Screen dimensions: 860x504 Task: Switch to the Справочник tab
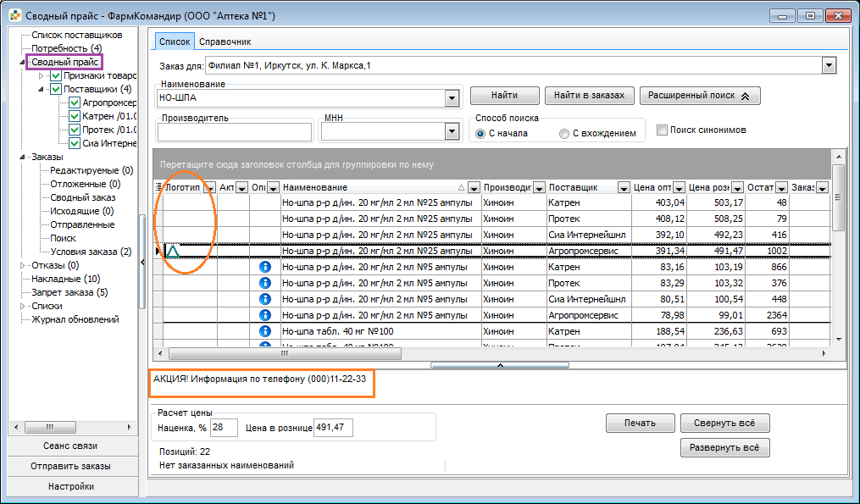tap(225, 42)
